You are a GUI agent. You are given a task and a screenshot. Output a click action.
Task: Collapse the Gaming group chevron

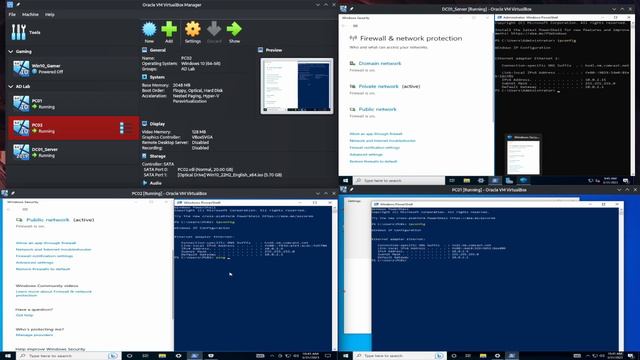click(11, 51)
